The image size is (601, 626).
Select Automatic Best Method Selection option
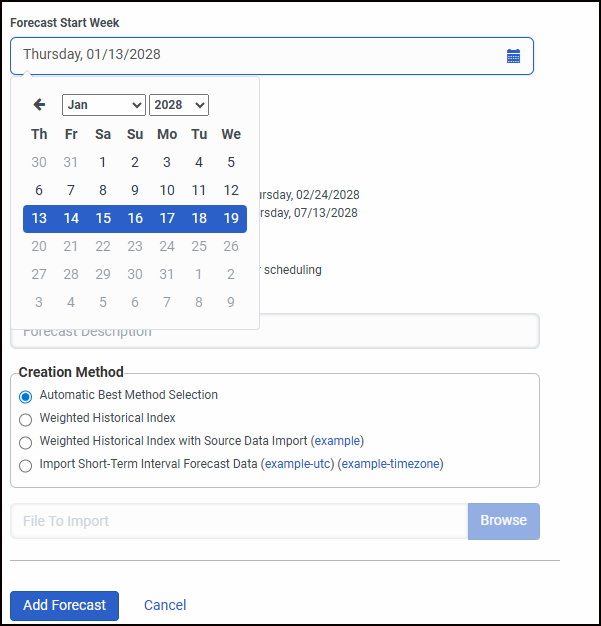coord(26,396)
